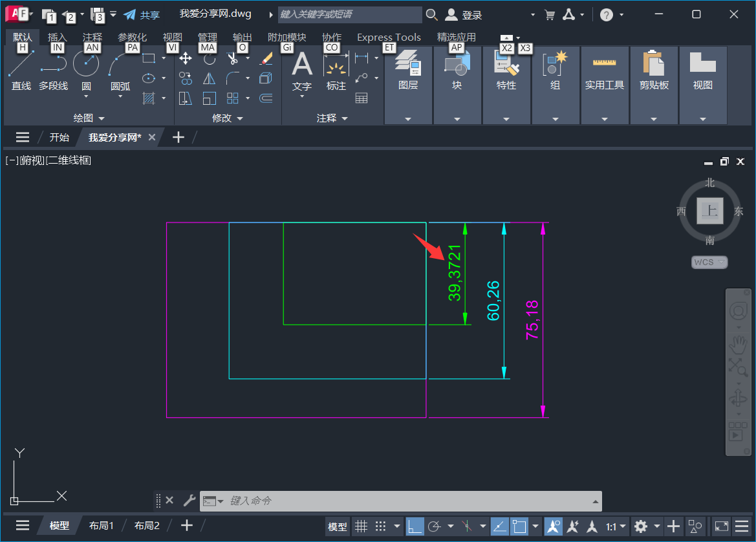This screenshot has height=542, width=756.
Task: Open the Arc tool dropdown arrow
Action: (120, 96)
